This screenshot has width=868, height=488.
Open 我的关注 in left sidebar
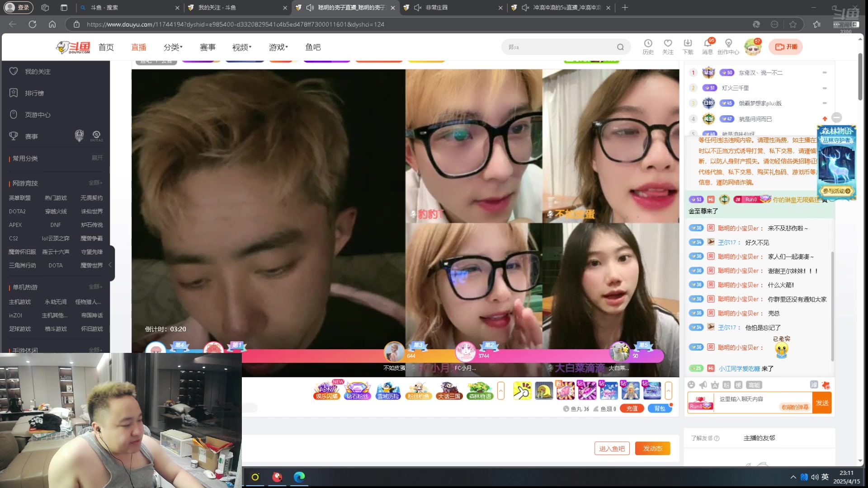point(38,71)
